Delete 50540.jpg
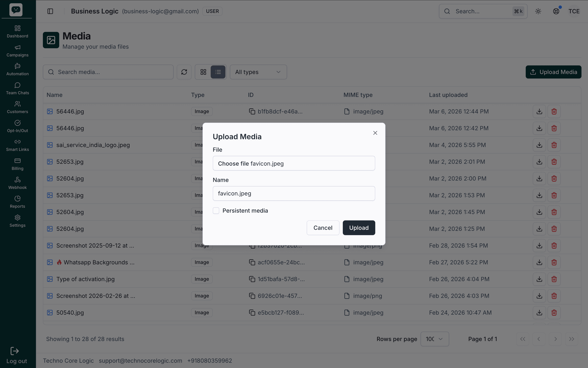588x368 pixels. point(554,313)
